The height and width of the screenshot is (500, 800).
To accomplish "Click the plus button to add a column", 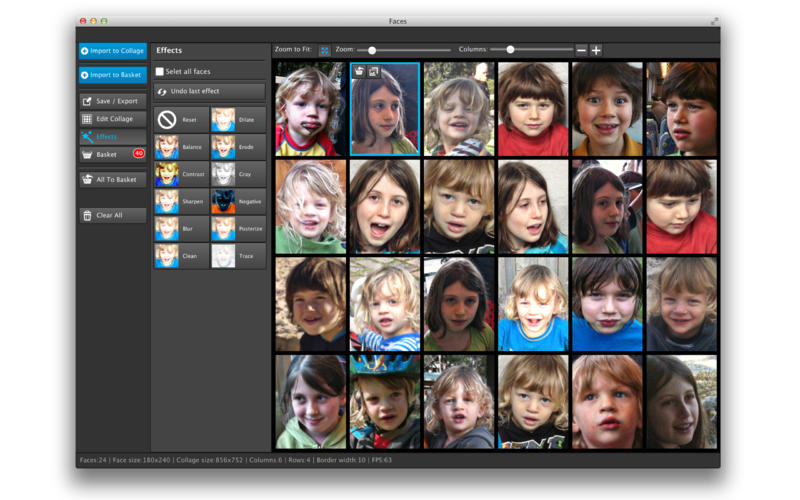I will pos(596,50).
